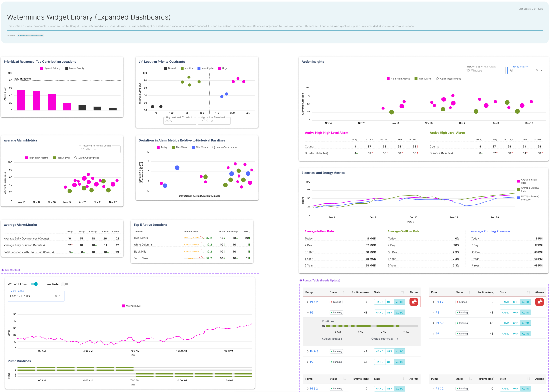Enable the Flow Rate switch
The height and width of the screenshot is (392, 551).
pos(65,284)
